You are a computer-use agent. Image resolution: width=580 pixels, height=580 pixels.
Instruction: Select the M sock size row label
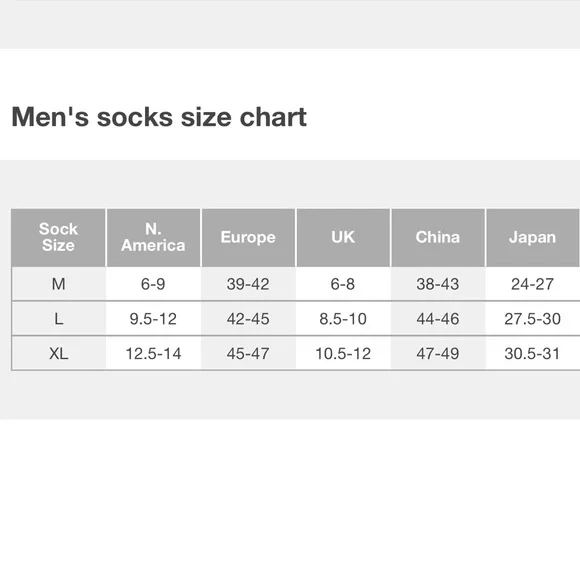coord(58,284)
